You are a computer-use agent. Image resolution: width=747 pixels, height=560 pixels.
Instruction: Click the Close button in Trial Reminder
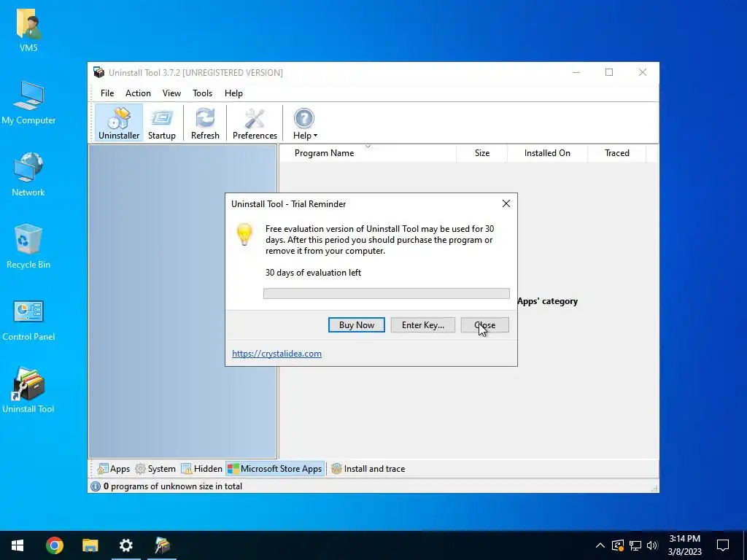click(x=484, y=324)
